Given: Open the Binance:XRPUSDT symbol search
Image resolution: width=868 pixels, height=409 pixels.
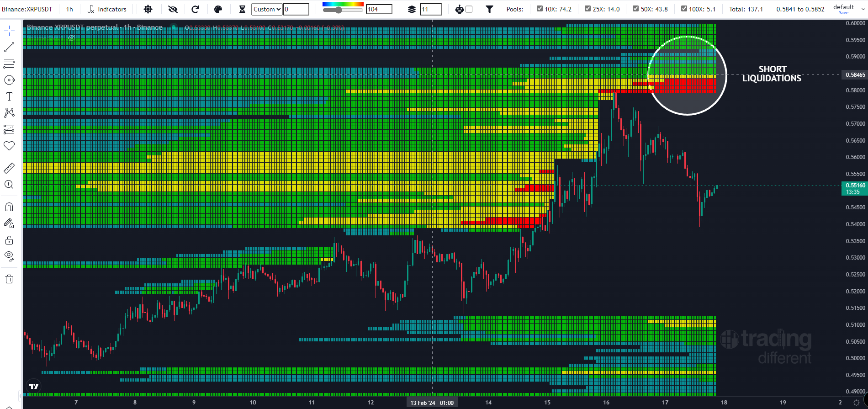Looking at the screenshot, I should (27, 9).
